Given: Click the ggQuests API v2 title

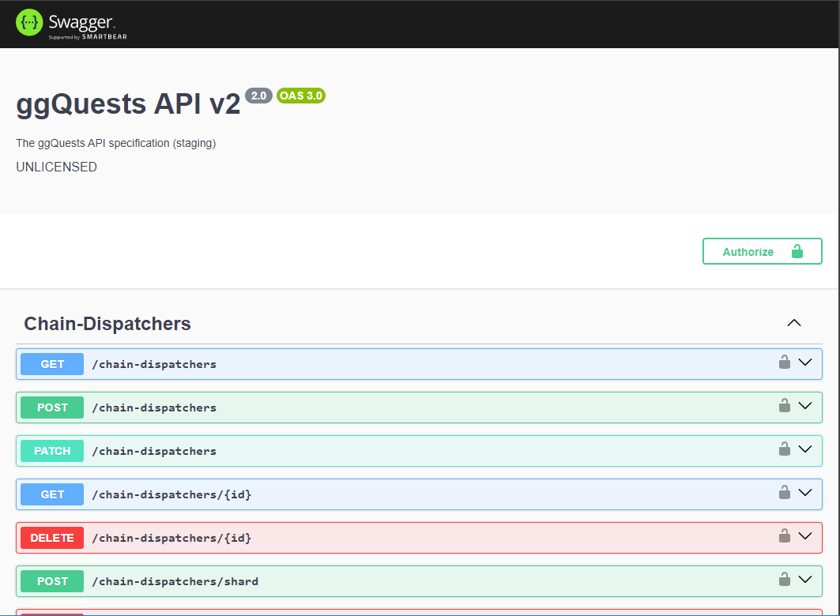Looking at the screenshot, I should pyautogui.click(x=129, y=103).
